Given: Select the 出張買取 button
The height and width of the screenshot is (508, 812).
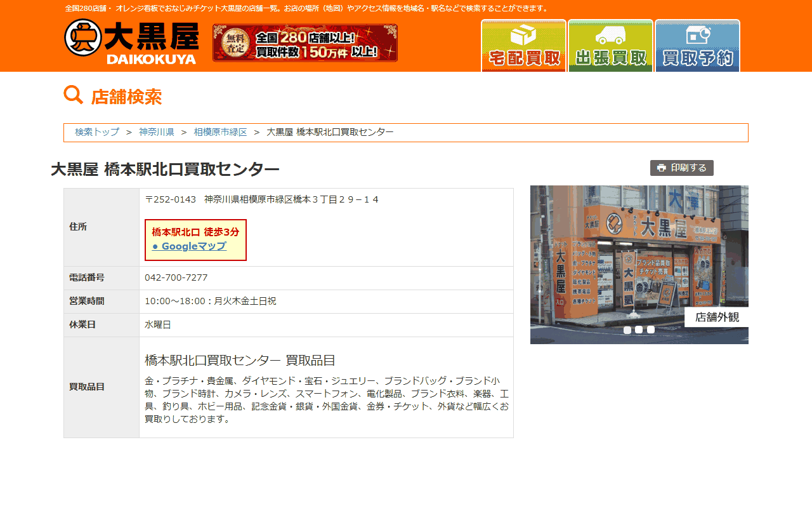Looking at the screenshot, I should [x=610, y=46].
